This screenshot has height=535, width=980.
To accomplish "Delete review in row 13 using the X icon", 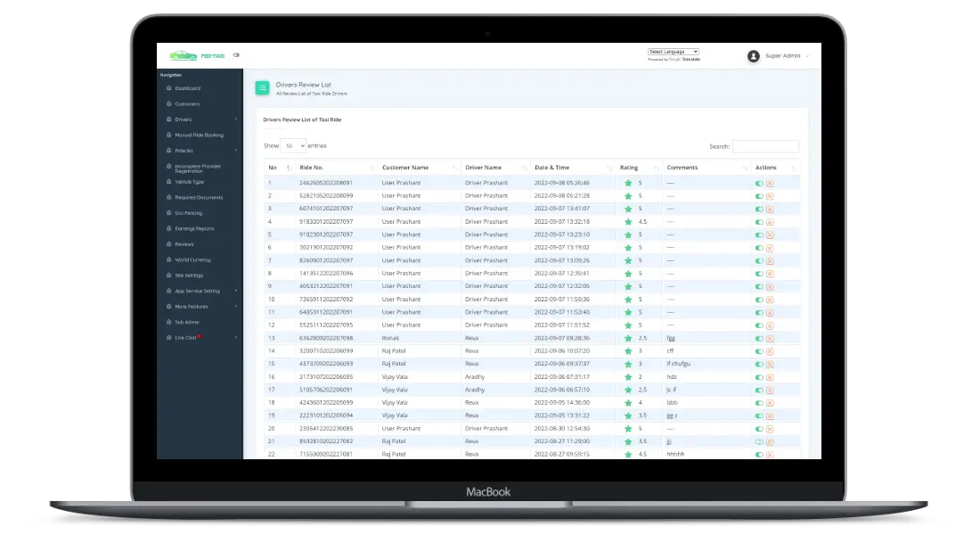I will 770,339.
